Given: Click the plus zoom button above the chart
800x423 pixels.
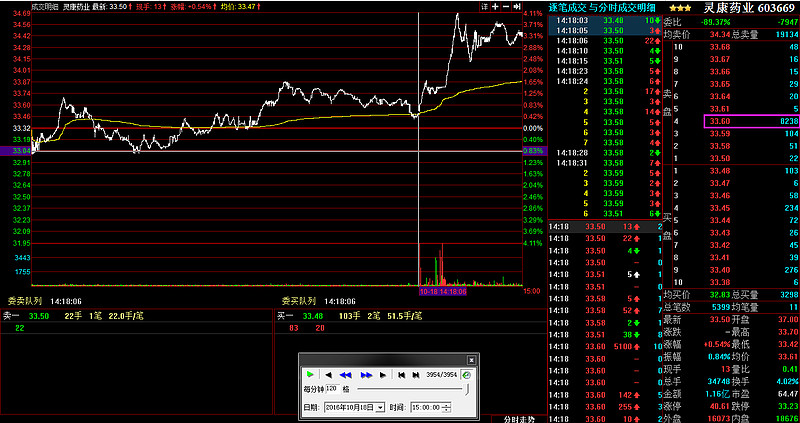Looking at the screenshot, I should pyautogui.click(x=496, y=6).
